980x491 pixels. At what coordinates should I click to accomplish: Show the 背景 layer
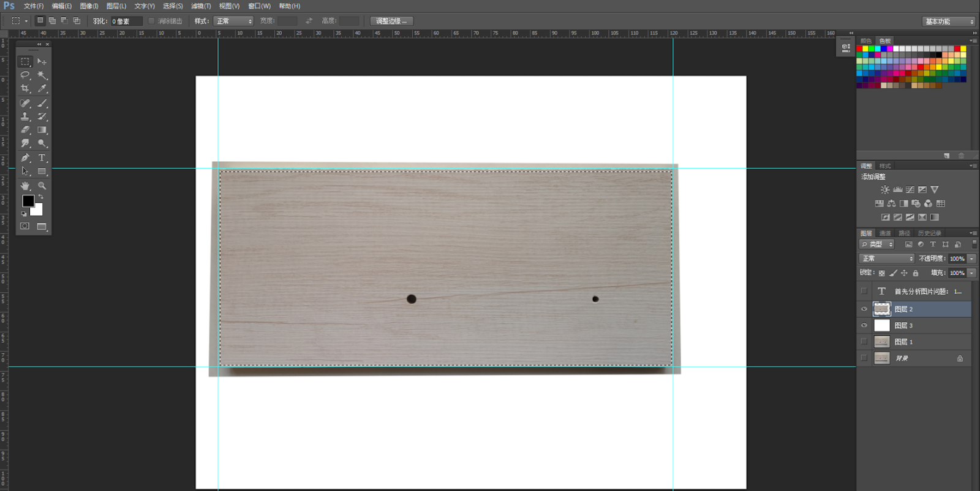tap(864, 358)
